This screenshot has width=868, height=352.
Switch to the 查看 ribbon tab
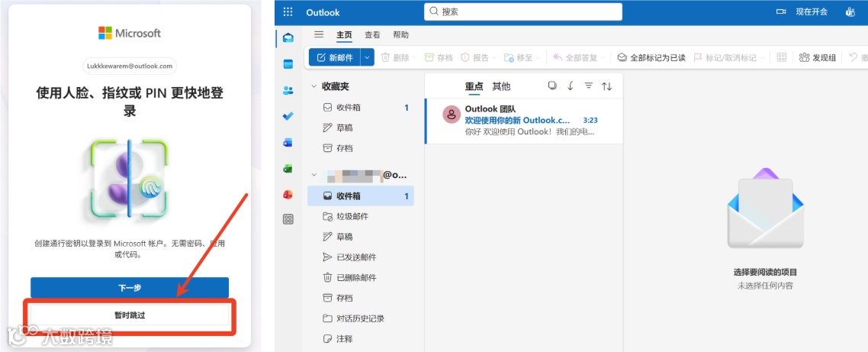(x=372, y=34)
